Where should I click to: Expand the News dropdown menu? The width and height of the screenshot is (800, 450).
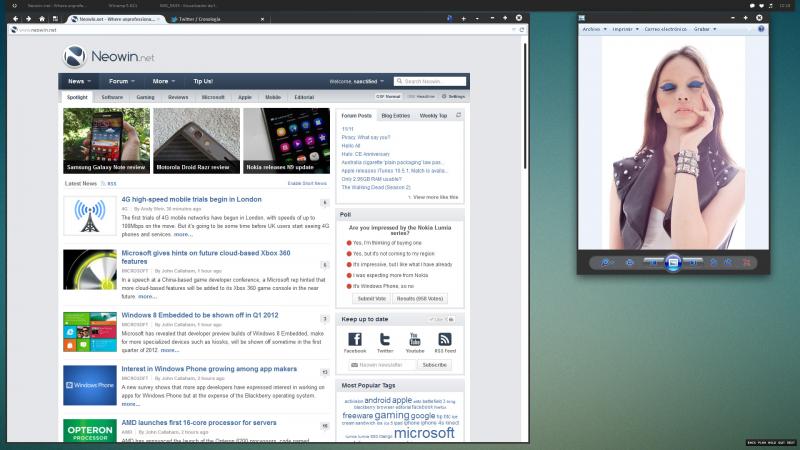pos(80,81)
